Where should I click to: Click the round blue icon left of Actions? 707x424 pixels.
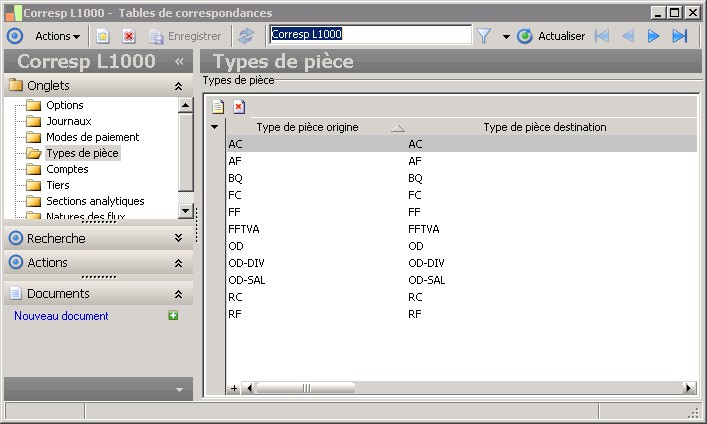tap(15, 36)
